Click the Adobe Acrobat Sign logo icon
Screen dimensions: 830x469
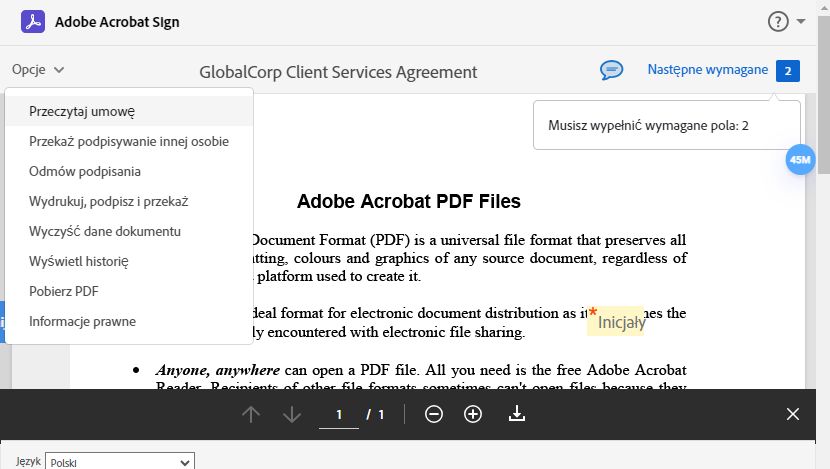click(32, 21)
